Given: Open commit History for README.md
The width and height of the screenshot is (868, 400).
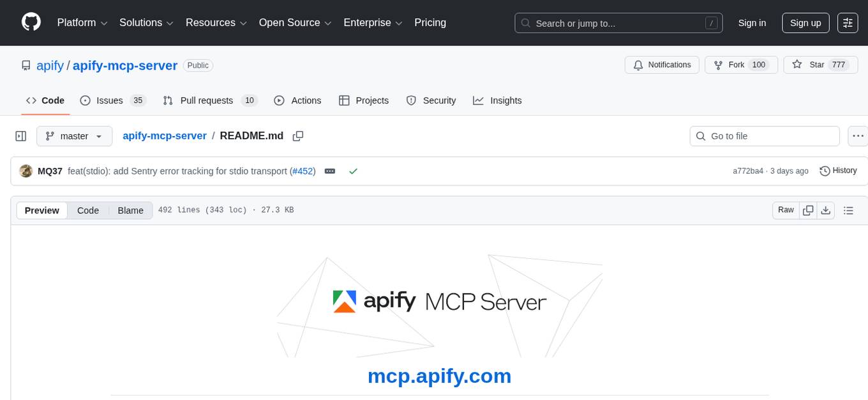Looking at the screenshot, I should coord(838,171).
